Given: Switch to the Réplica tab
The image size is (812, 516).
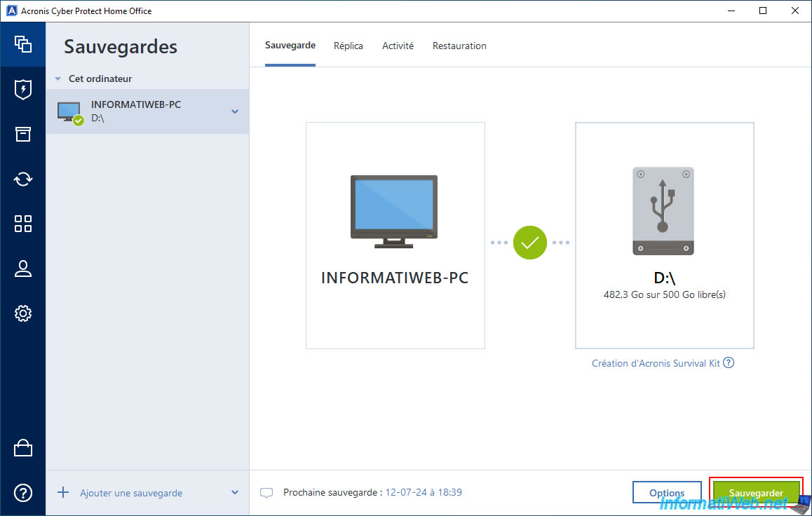Looking at the screenshot, I should [x=348, y=46].
